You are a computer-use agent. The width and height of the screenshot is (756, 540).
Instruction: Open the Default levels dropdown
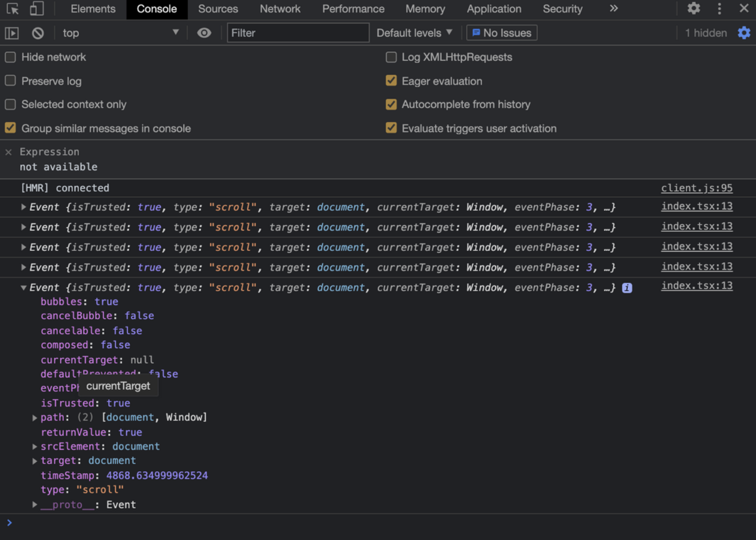[414, 33]
